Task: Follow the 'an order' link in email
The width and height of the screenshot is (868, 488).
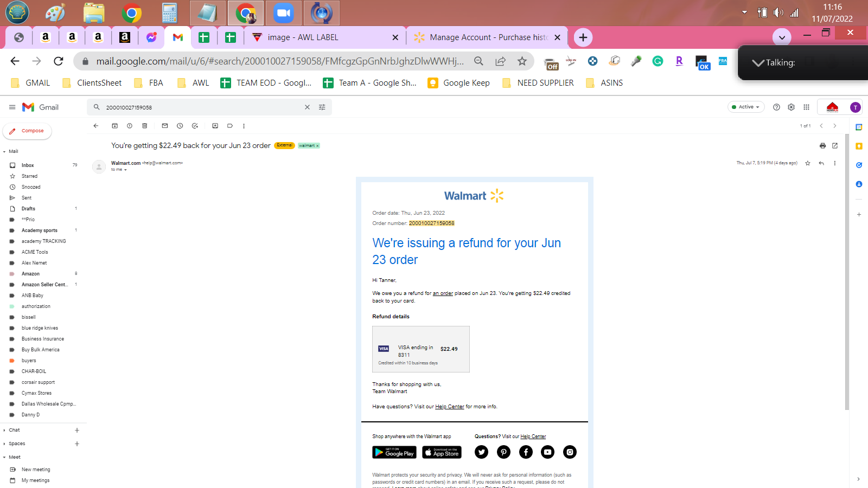Action: (443, 293)
